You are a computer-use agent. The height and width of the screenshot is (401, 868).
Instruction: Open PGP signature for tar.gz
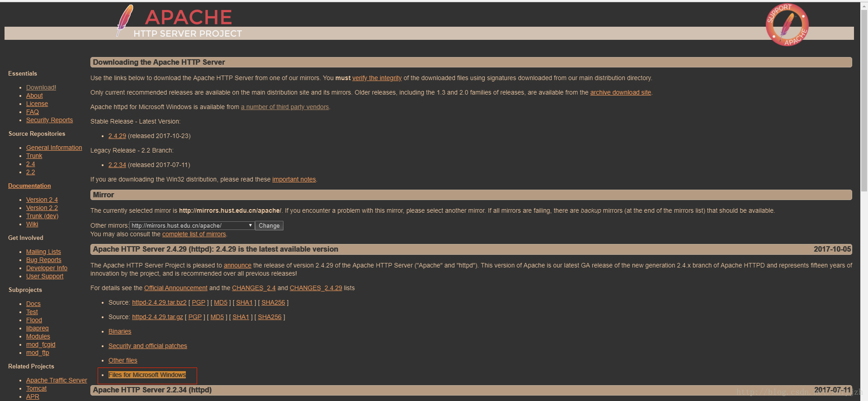(195, 317)
